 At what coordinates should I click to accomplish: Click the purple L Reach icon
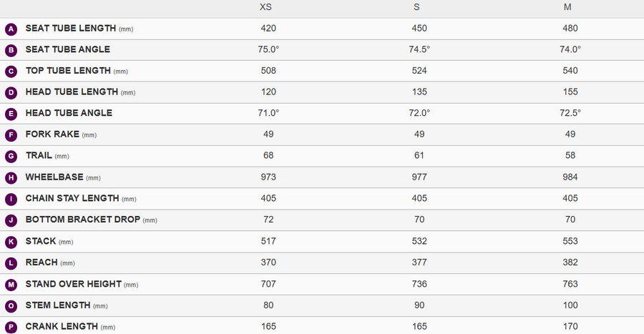(11, 263)
